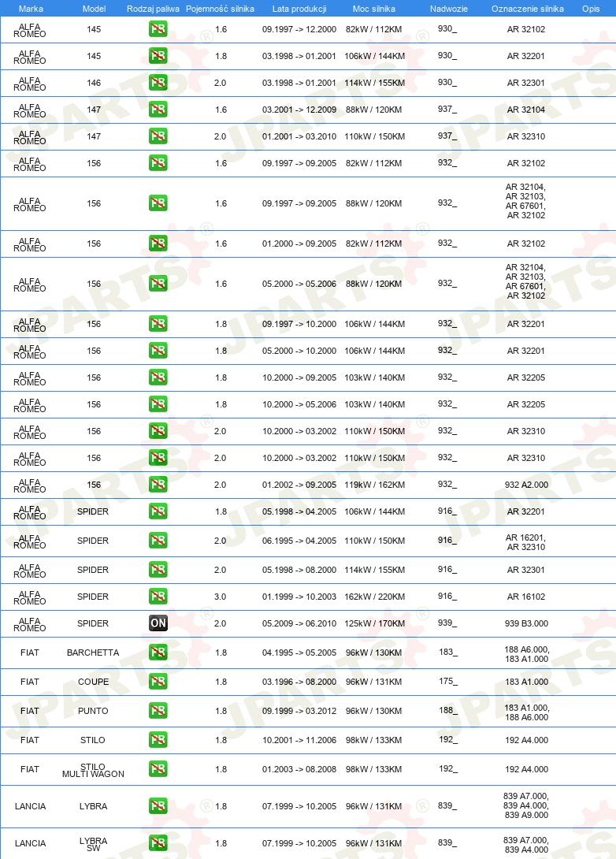Click the production dates '01.2001 -> 03.2010'
This screenshot has height=859, width=616.
pos(299,136)
